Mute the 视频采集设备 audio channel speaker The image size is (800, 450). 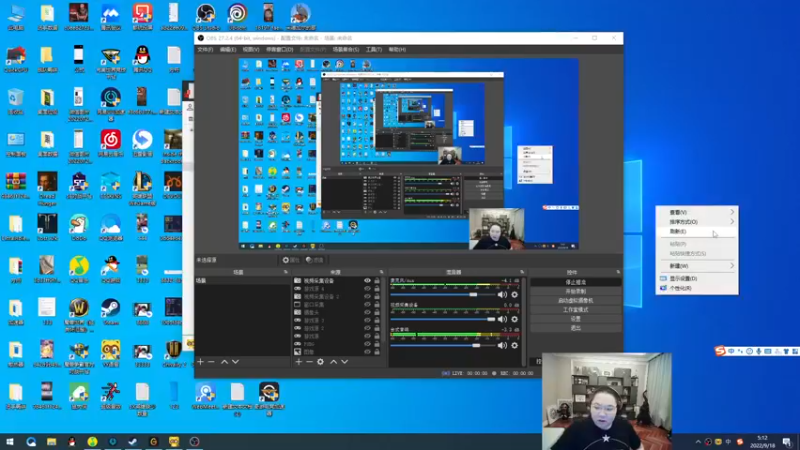[503, 319]
